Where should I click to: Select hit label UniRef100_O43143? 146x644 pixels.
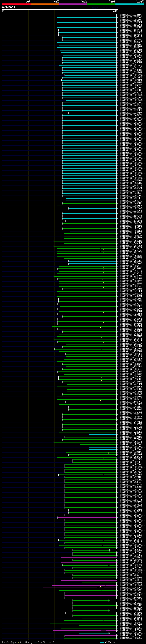pyautogui.click(x=131, y=193)
